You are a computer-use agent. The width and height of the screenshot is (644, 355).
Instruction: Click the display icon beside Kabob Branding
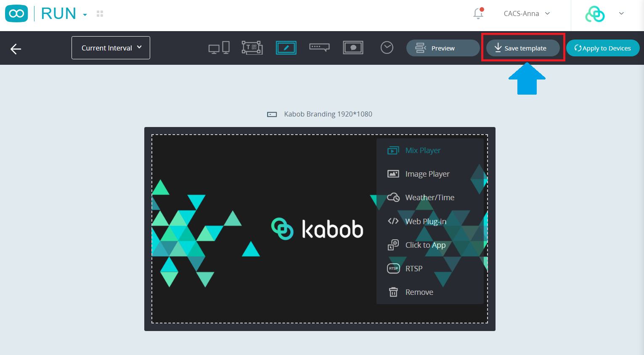pyautogui.click(x=272, y=114)
